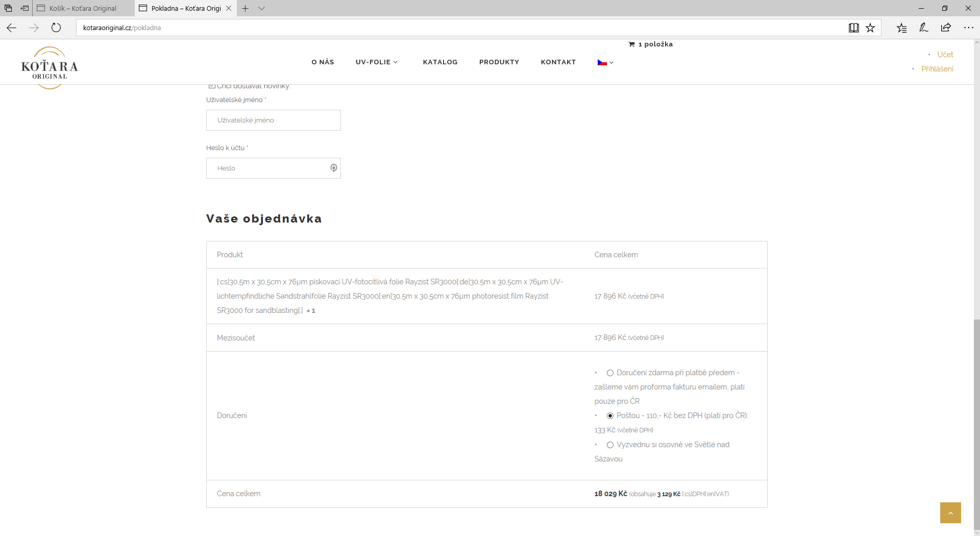Image resolution: width=980 pixels, height=536 pixels.
Task: Open the cart showing 1 položka
Action: 651,44
